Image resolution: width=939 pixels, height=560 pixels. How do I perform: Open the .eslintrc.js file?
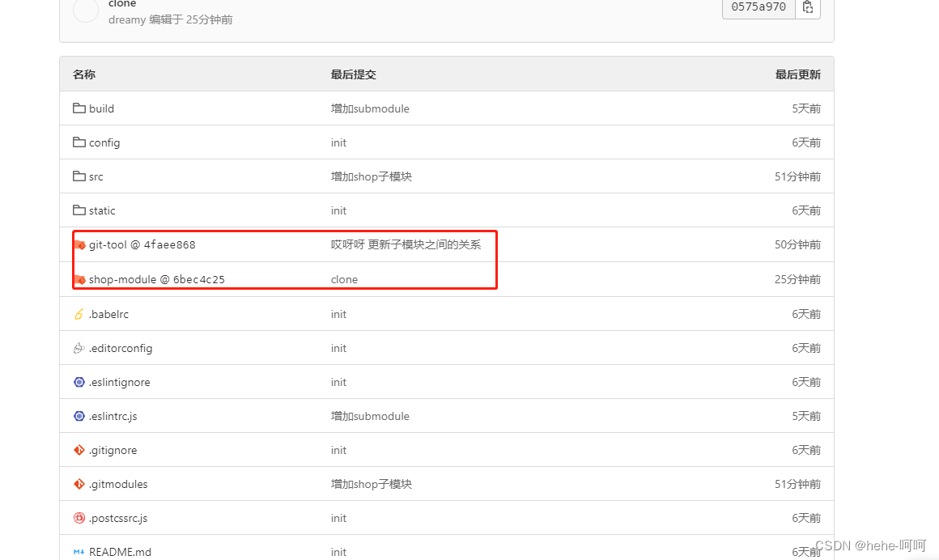(113, 416)
